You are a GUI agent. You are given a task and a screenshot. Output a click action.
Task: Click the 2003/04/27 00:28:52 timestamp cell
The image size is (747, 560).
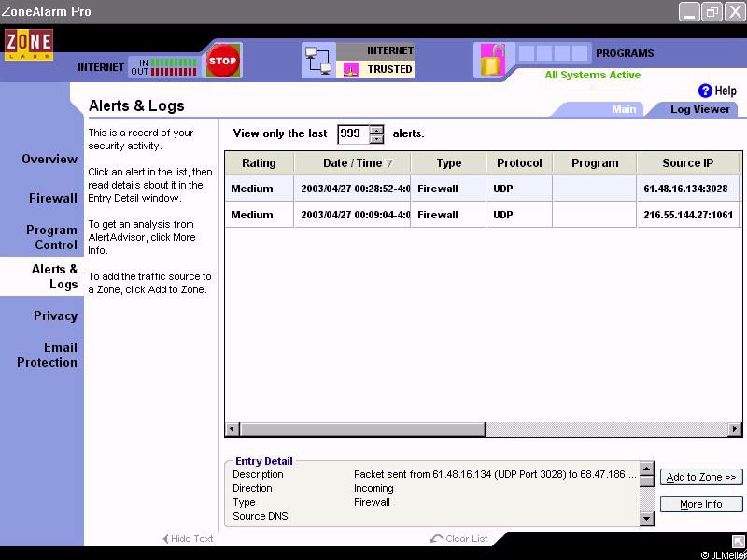353,189
